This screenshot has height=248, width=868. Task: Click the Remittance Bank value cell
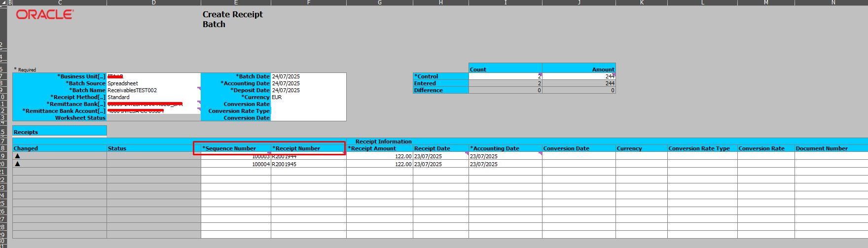coord(154,104)
